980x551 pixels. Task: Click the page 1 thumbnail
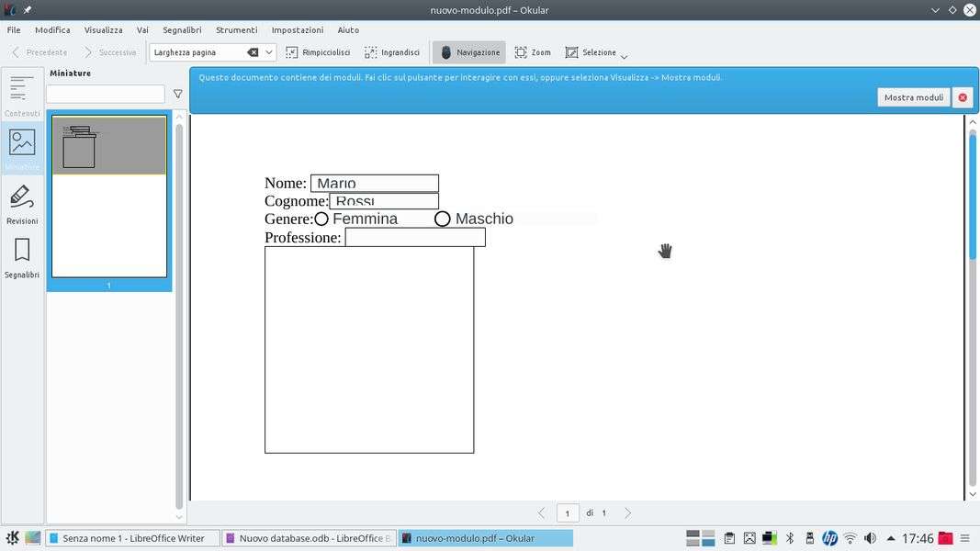point(108,197)
